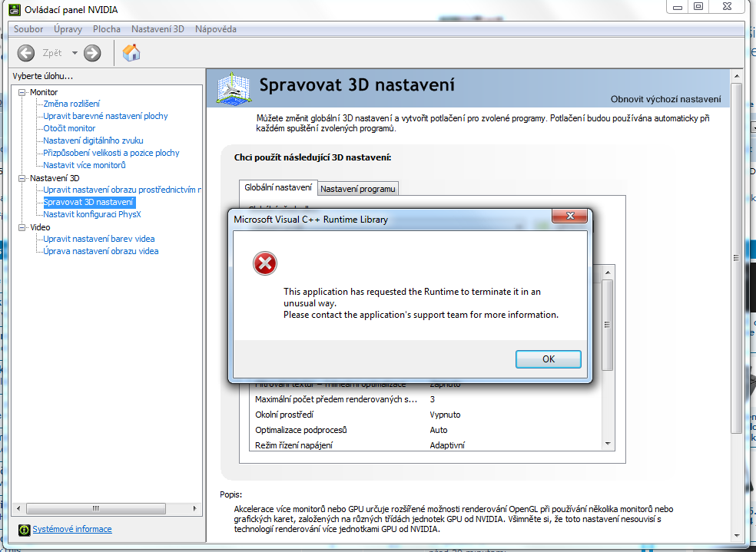Viewport: 756px width, 552px height.
Task: Open the Úpravy menu
Action: (x=68, y=29)
